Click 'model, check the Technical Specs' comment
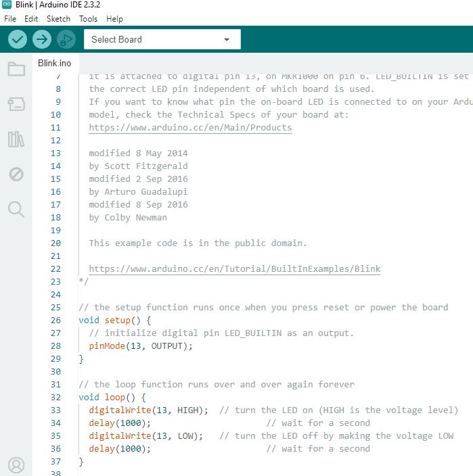Image resolution: width=473 pixels, height=476 pixels. click(219, 114)
